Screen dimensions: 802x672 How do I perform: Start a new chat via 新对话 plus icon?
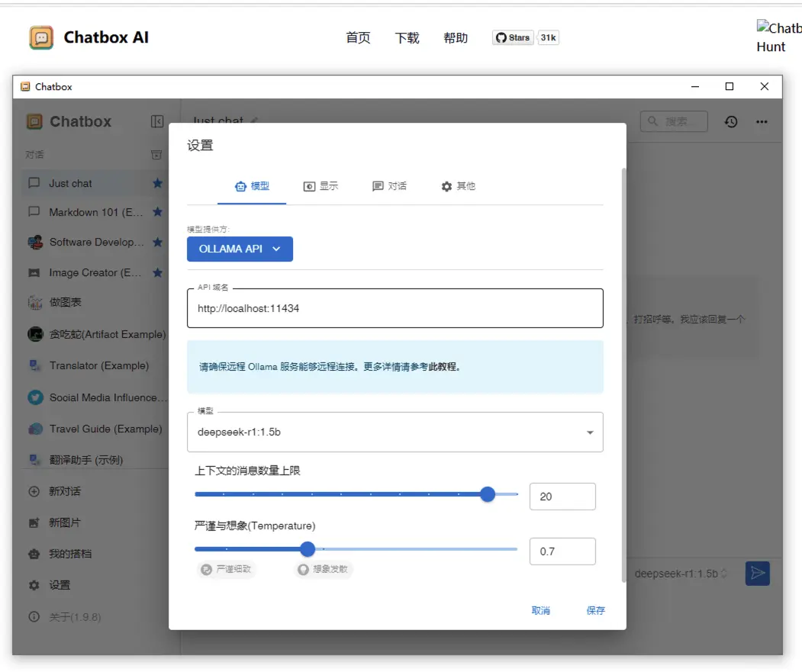34,491
